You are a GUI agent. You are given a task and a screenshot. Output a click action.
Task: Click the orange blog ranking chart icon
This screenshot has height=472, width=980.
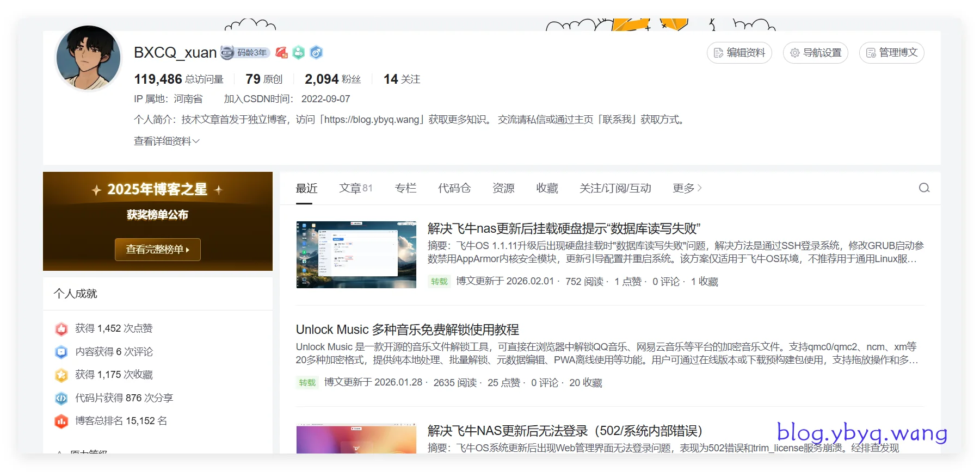point(61,421)
